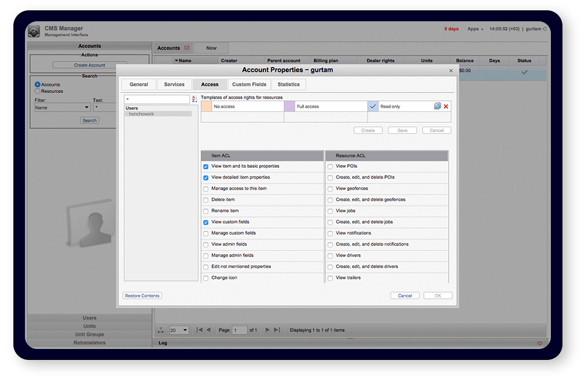588x380 pixels.
Task: Select the Access tab
Action: [x=210, y=85]
